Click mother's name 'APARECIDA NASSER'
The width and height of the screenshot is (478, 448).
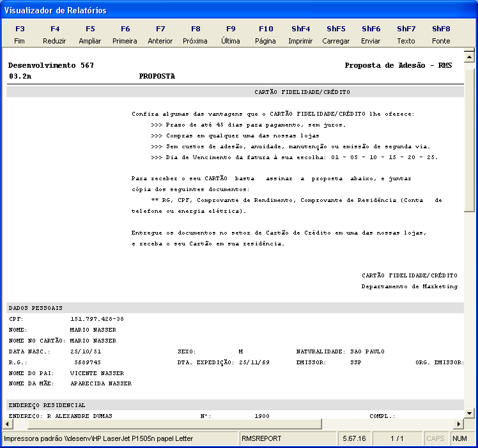pyautogui.click(x=101, y=383)
